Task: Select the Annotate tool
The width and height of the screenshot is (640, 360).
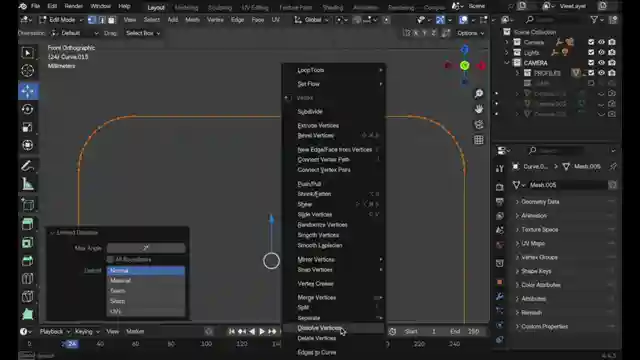Action: click(x=27, y=166)
